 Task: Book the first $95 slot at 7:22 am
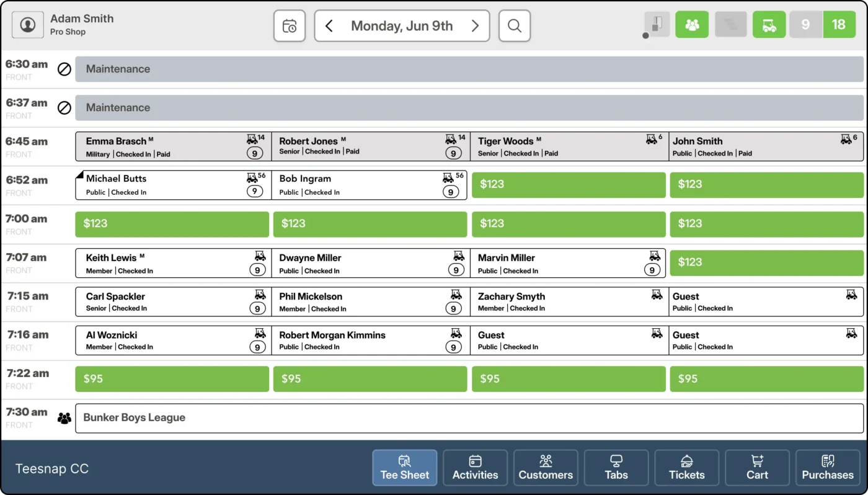[172, 379]
